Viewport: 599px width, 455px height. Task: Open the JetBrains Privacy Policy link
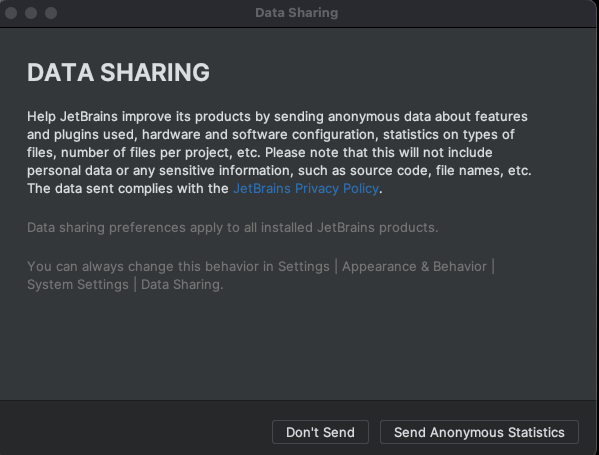(x=306, y=188)
